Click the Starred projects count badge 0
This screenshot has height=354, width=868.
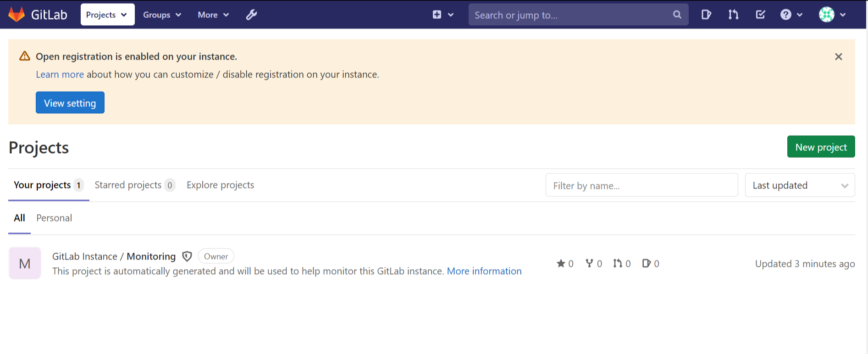pyautogui.click(x=170, y=185)
